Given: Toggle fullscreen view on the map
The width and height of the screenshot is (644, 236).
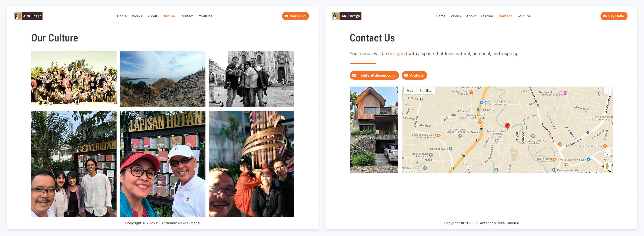Looking at the screenshot, I should point(607,91).
